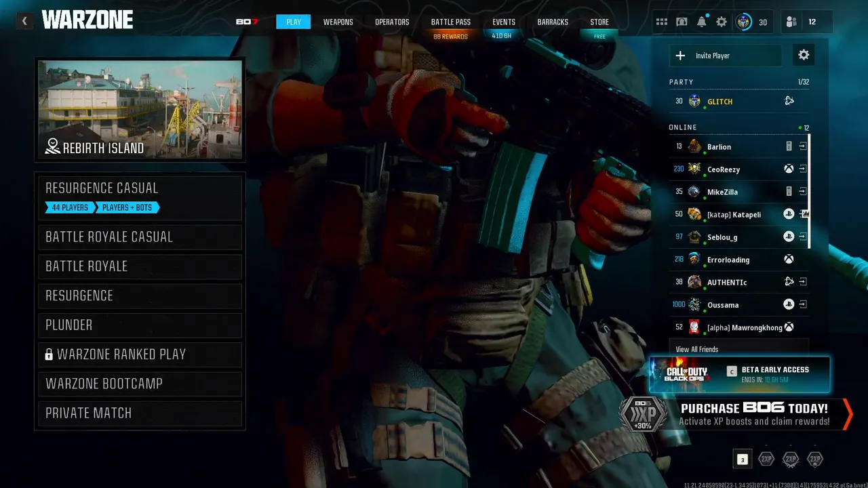Select Battle Royale Casual mode
The width and height of the screenshot is (868, 488).
(140, 237)
